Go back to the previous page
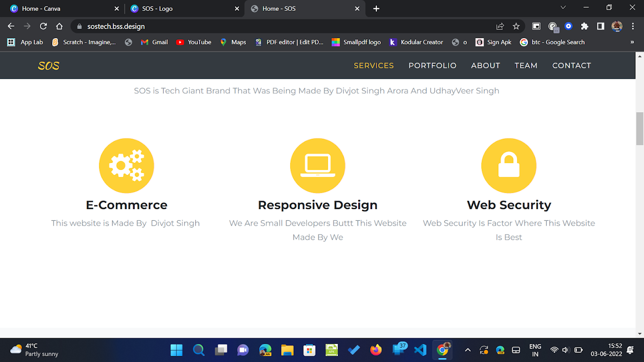Image resolution: width=644 pixels, height=362 pixels. [x=11, y=26]
